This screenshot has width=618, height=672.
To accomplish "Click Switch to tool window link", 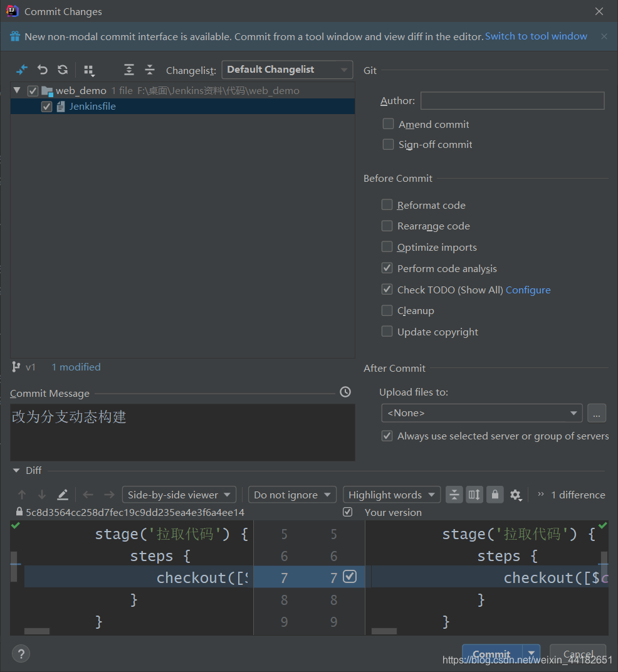I will pyautogui.click(x=536, y=36).
